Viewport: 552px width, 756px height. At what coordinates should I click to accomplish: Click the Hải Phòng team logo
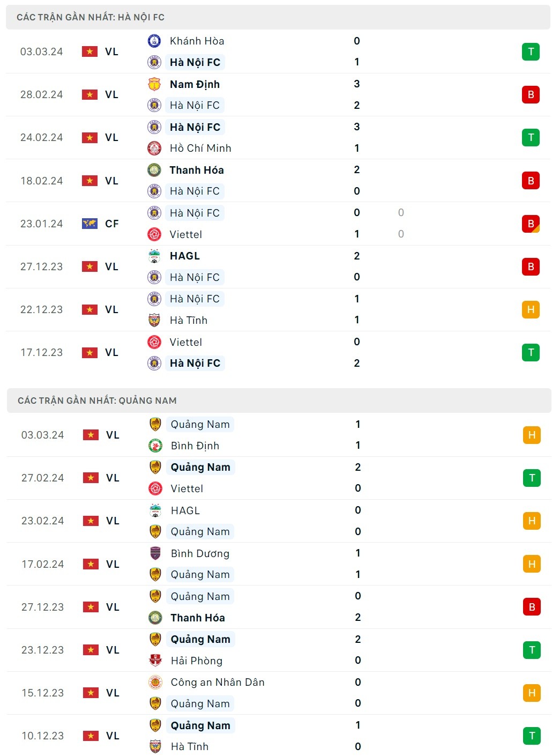pos(155,661)
